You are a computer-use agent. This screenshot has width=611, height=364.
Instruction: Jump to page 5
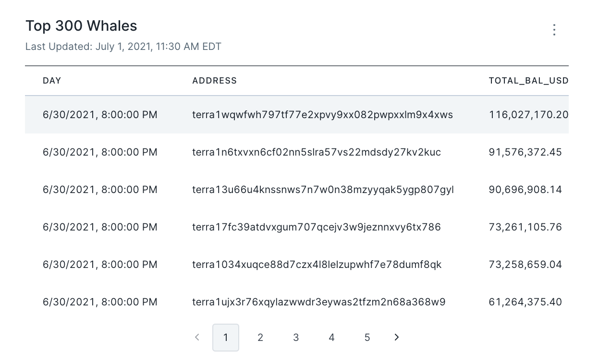(367, 338)
